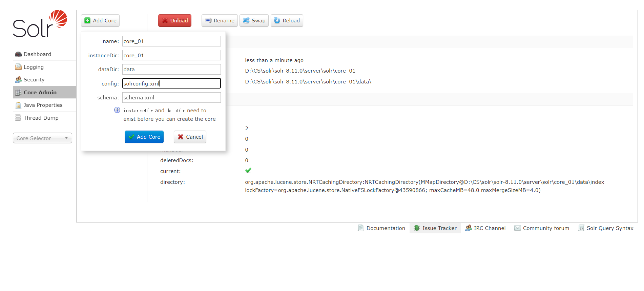644x291 pixels.
Task: Click the Solr logo
Action: tap(40, 24)
